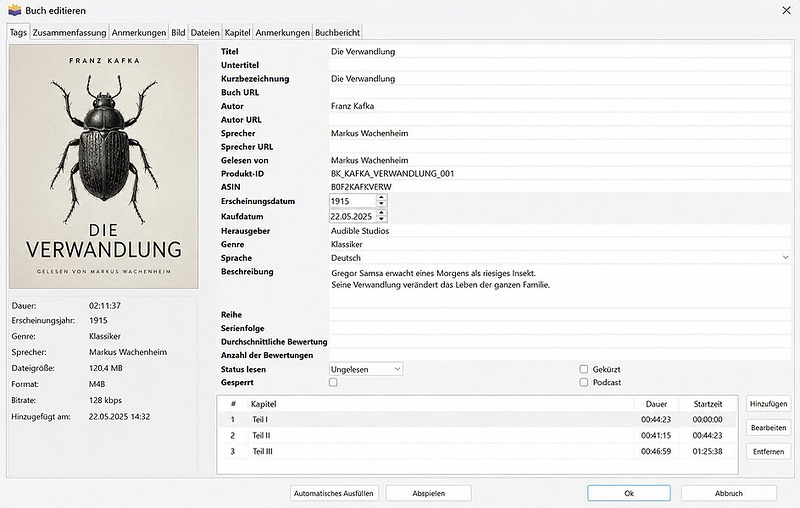The width and height of the screenshot is (800, 508).
Task: Click the Buch URL field
Action: [560, 92]
